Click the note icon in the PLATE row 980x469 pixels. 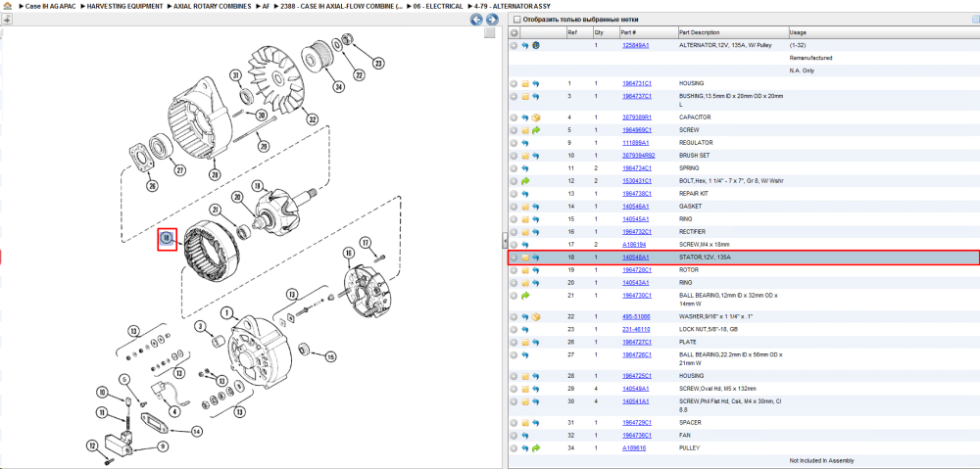[x=525, y=343]
